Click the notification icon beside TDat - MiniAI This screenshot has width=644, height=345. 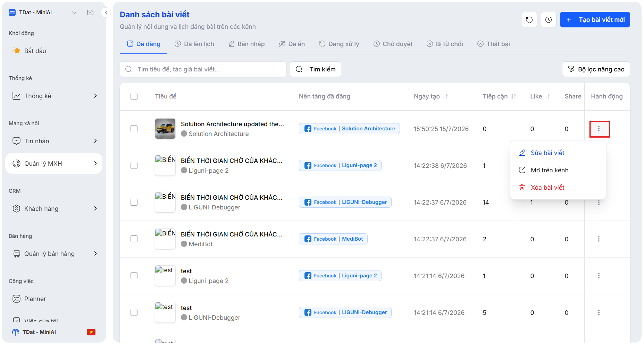90,12
